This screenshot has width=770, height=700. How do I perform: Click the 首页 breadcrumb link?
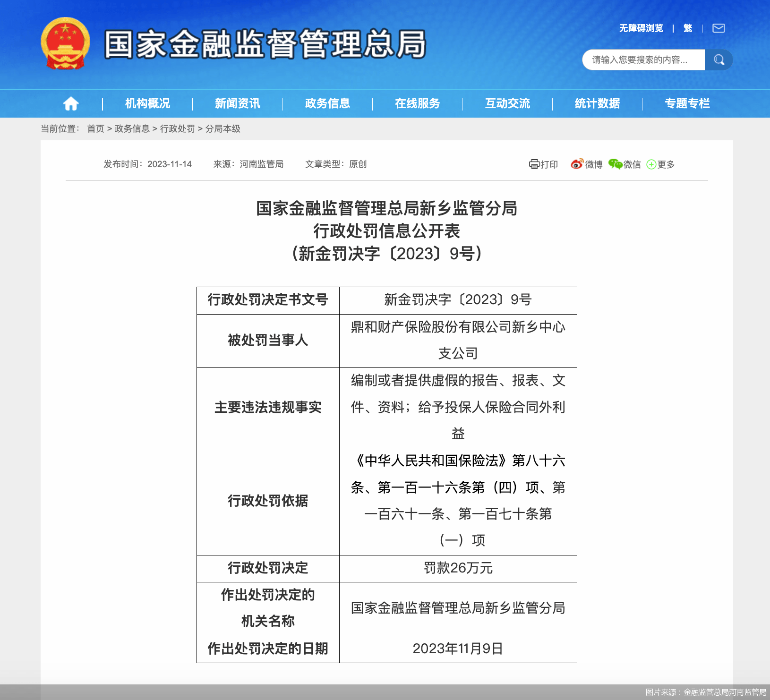click(95, 129)
